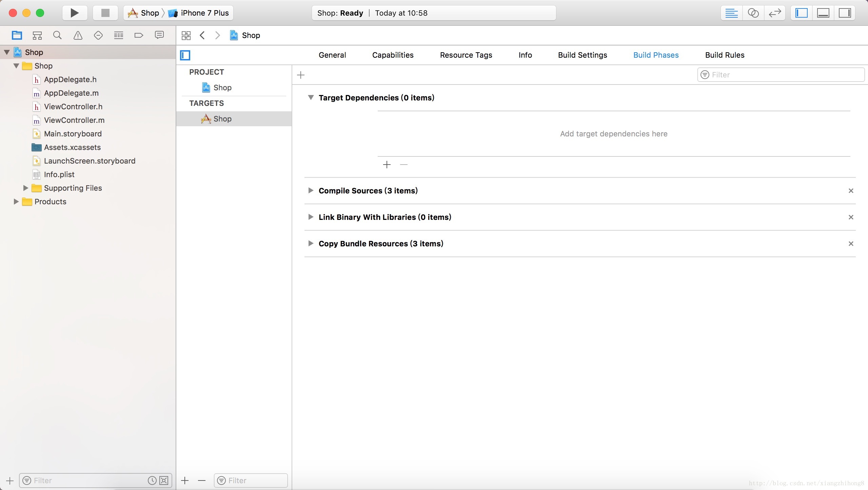The image size is (868, 490).
Task: Click Shop in the jump bar
Action: pos(245,35)
